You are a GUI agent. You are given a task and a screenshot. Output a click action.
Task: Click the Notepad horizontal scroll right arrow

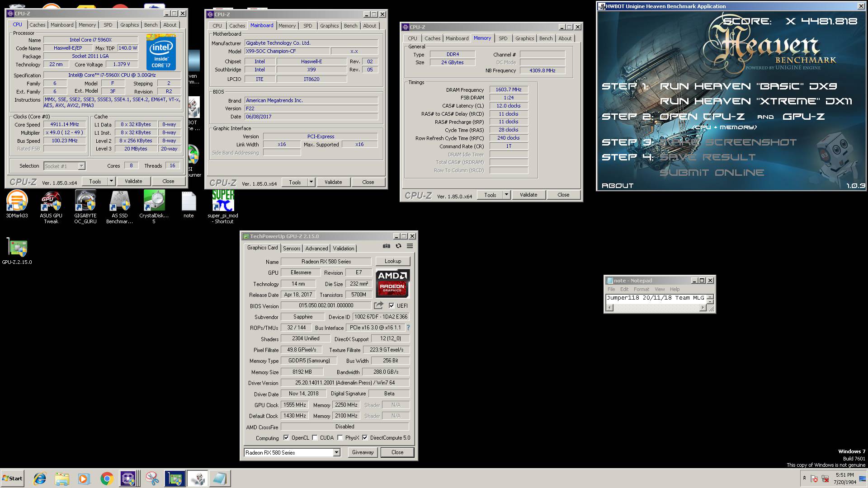click(703, 308)
